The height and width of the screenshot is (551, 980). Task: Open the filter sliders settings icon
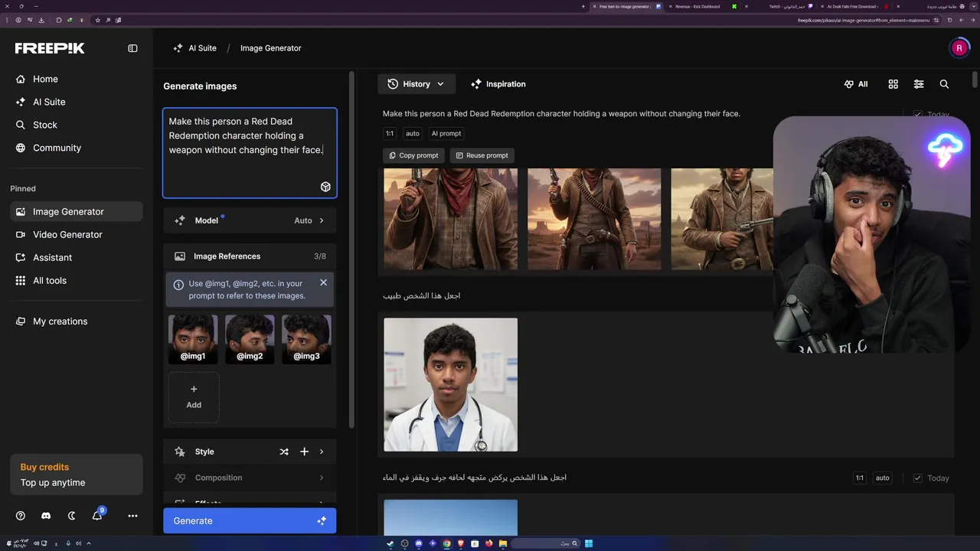pyautogui.click(x=919, y=84)
